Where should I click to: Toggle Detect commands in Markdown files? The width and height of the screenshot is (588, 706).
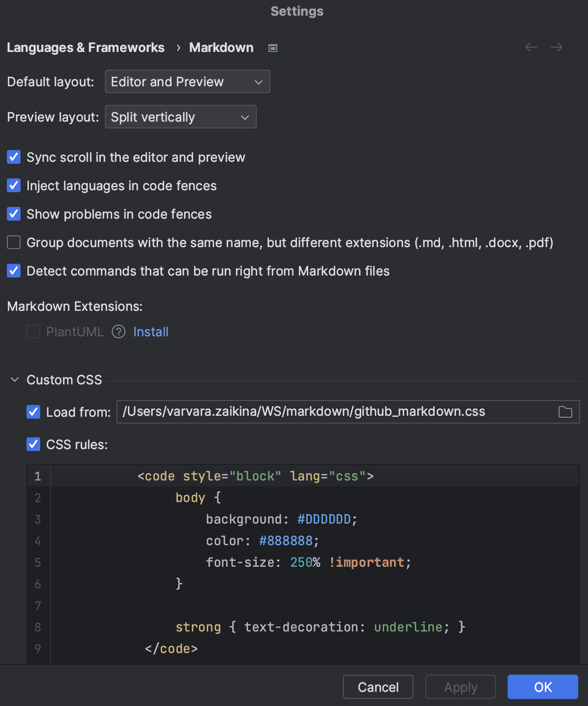tap(13, 271)
